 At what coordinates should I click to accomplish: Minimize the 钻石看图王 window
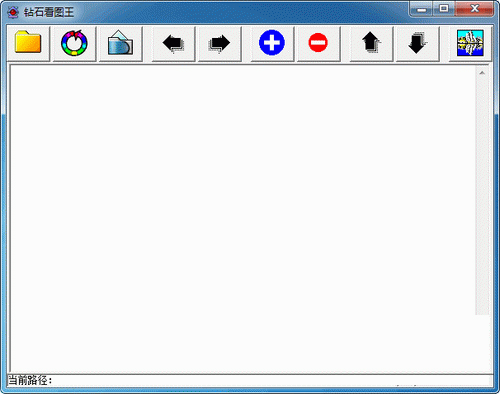pos(421,9)
